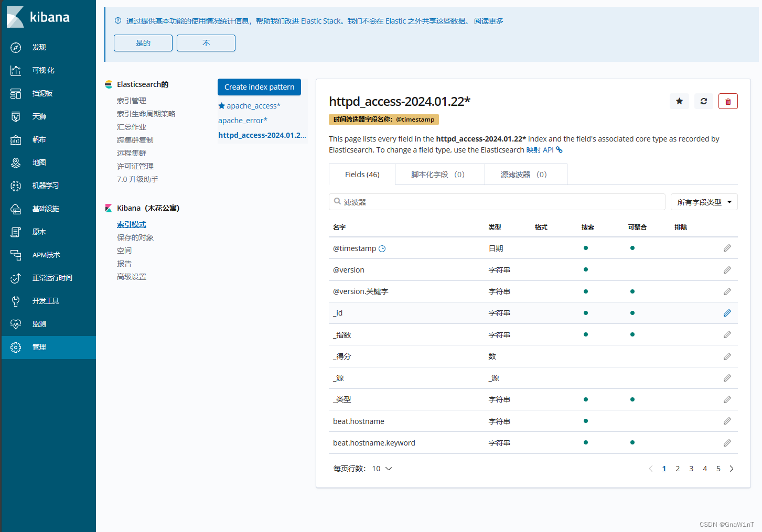The height and width of the screenshot is (532, 762).
Task: Open 保存的对象 menu item
Action: [x=135, y=237]
